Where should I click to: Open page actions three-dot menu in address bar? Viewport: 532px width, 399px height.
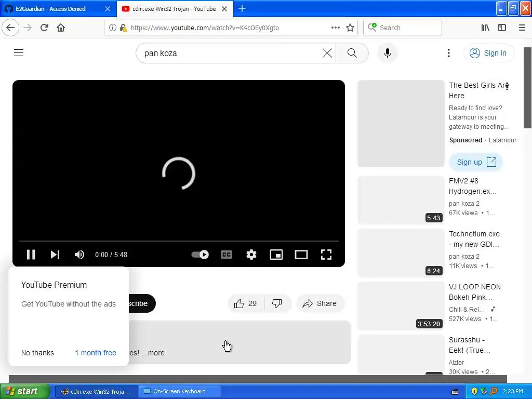[x=335, y=28]
